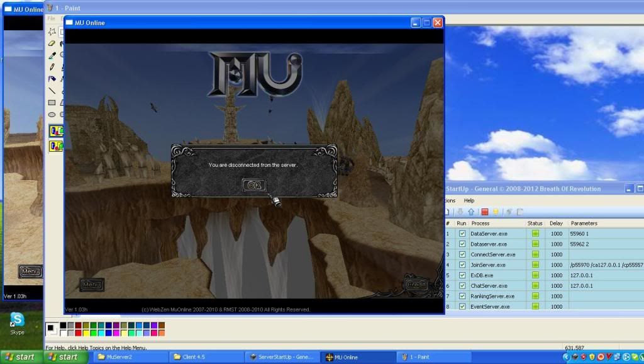Open MuServer2 folder from the taskbar

[131, 357]
